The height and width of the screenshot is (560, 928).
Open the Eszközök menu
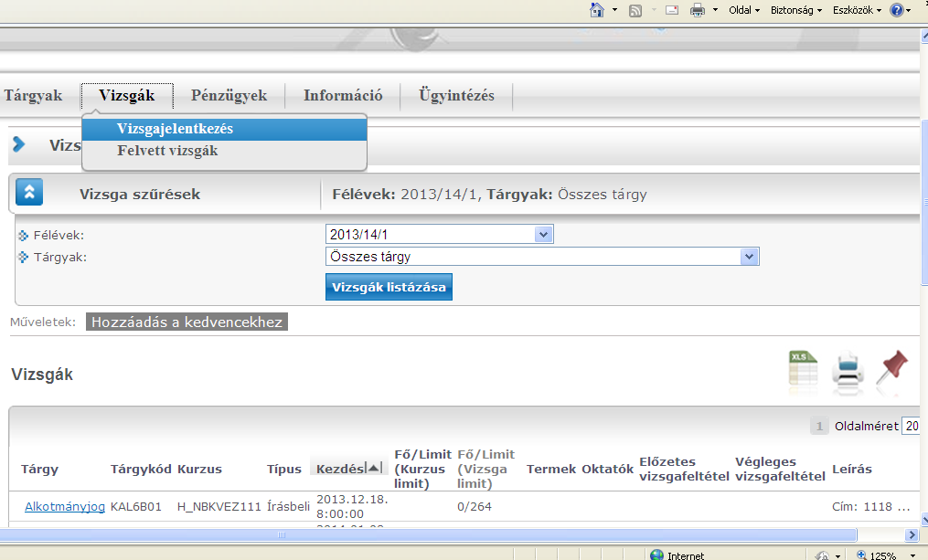click(857, 10)
